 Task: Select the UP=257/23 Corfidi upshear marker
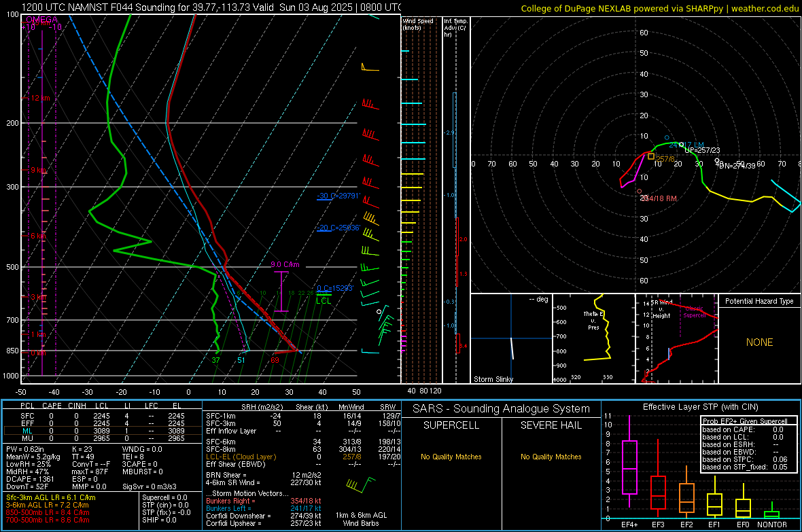click(x=681, y=145)
